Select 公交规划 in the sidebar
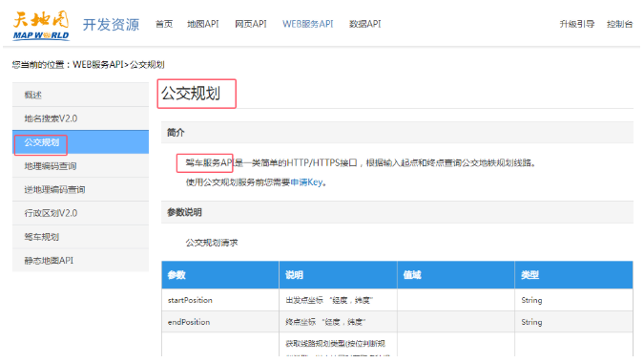This screenshot has height=363, width=644. (x=80, y=142)
